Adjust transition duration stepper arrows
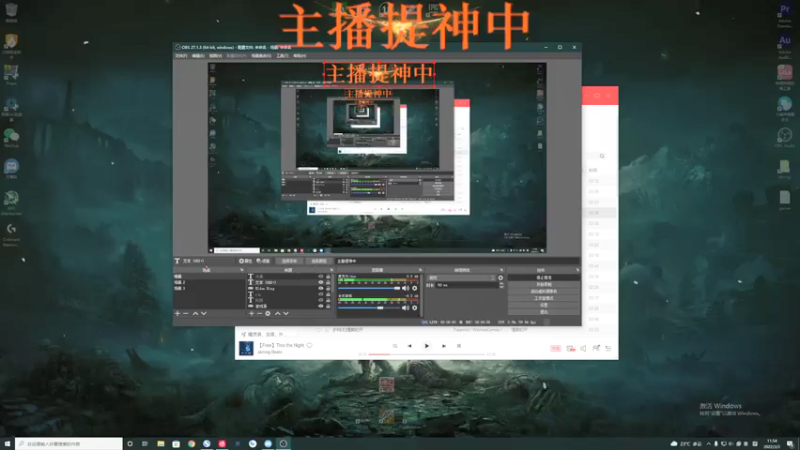The width and height of the screenshot is (800, 450). pos(501,285)
